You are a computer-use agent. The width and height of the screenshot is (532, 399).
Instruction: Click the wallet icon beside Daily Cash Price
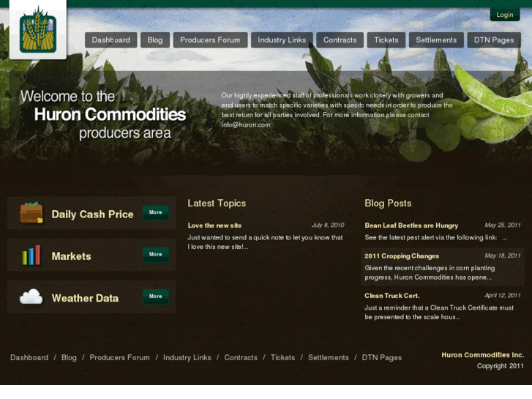click(x=31, y=212)
